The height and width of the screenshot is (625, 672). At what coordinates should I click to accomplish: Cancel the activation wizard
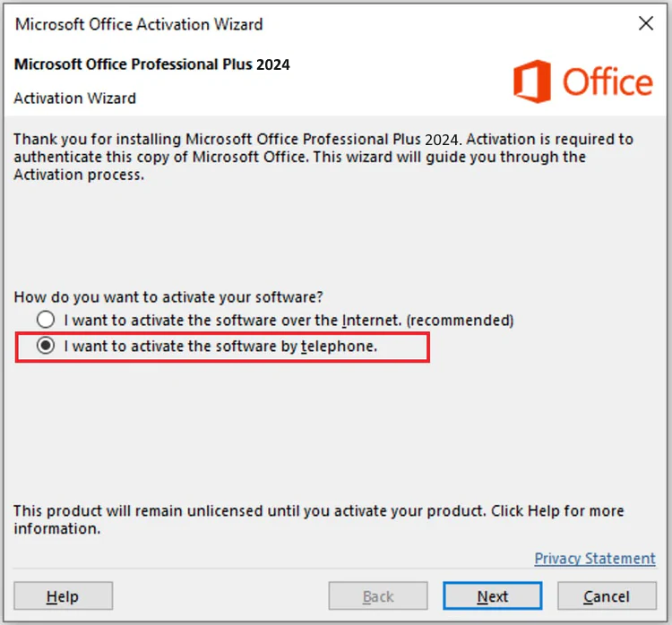pos(606,596)
